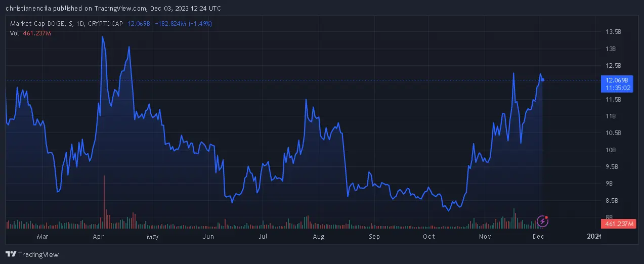Click the 9.5B price axis label
This screenshot has height=264, width=644.
coord(613,166)
